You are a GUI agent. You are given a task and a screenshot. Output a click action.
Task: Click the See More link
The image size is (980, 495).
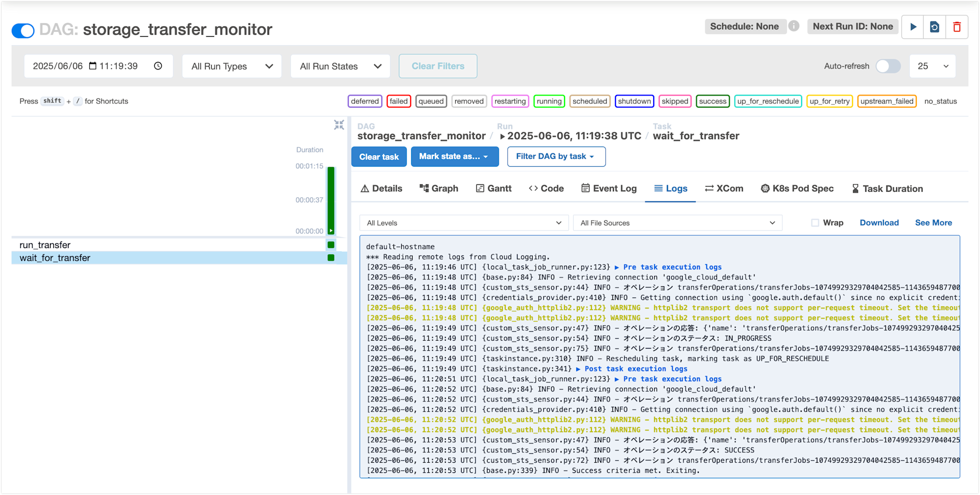(x=933, y=223)
